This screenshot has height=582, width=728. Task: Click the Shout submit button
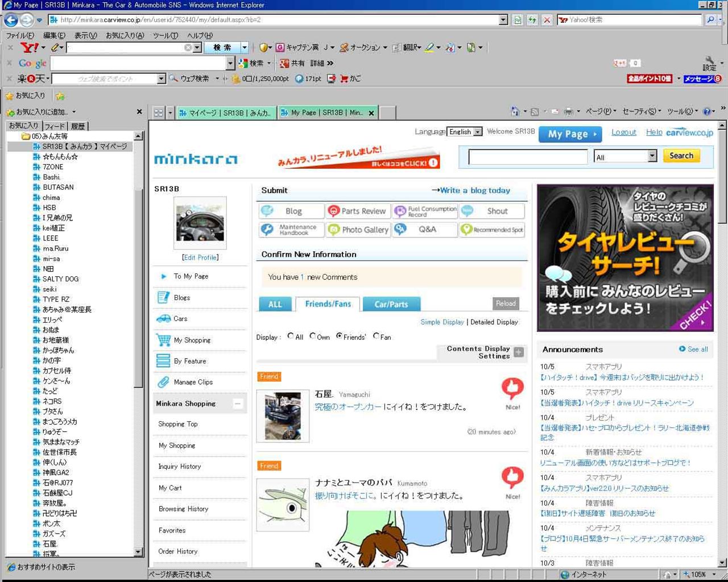point(492,211)
